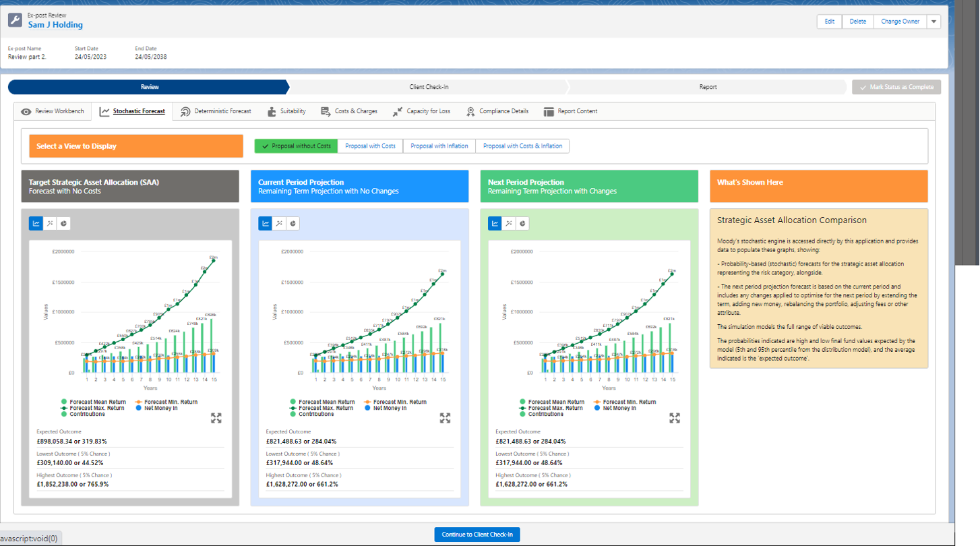Select pie chart view in Next Period Projection
The image size is (980, 546).
pos(522,223)
